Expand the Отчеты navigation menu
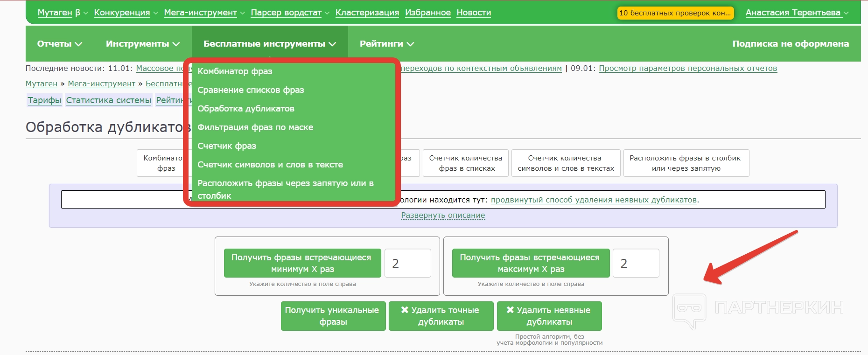This screenshot has width=868, height=355. click(x=60, y=44)
